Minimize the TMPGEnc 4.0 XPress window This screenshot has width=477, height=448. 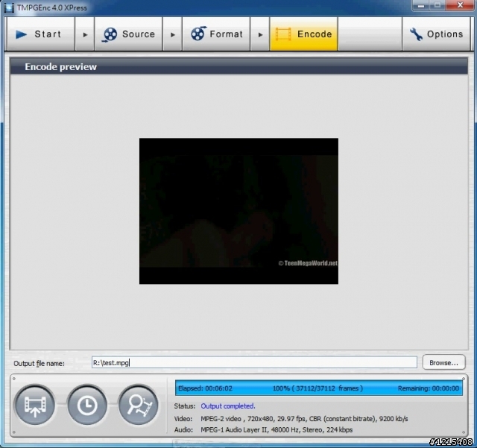click(x=421, y=5)
